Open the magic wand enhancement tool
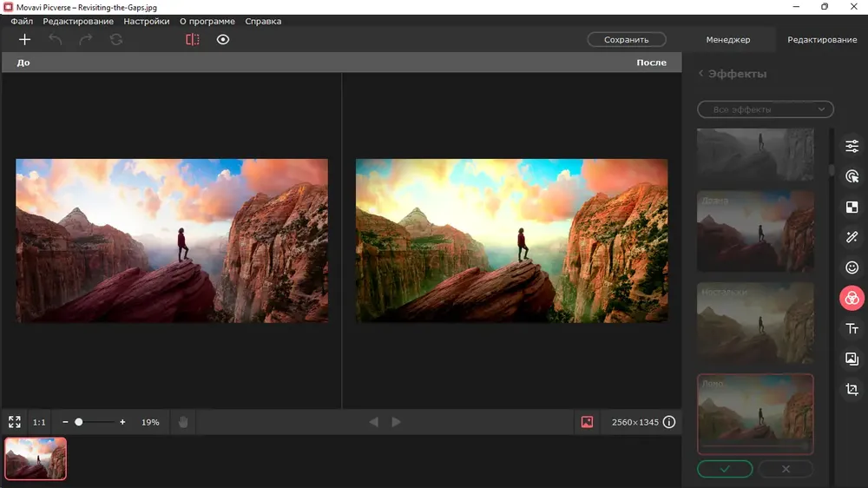The height and width of the screenshot is (488, 868). tap(852, 237)
